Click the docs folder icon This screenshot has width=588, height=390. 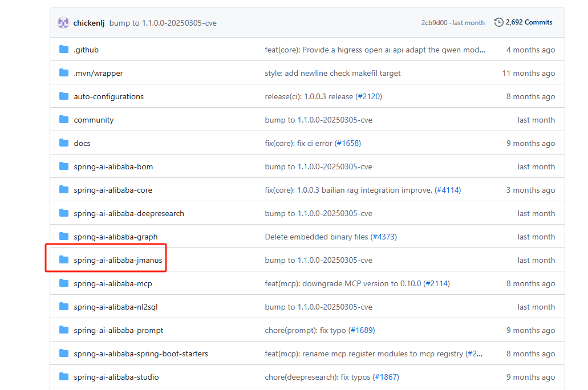click(x=64, y=143)
